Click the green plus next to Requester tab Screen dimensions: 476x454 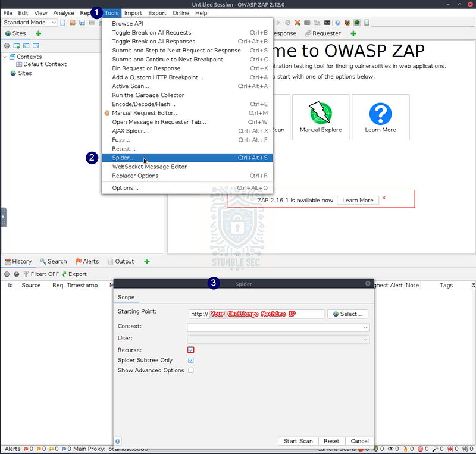click(x=353, y=33)
